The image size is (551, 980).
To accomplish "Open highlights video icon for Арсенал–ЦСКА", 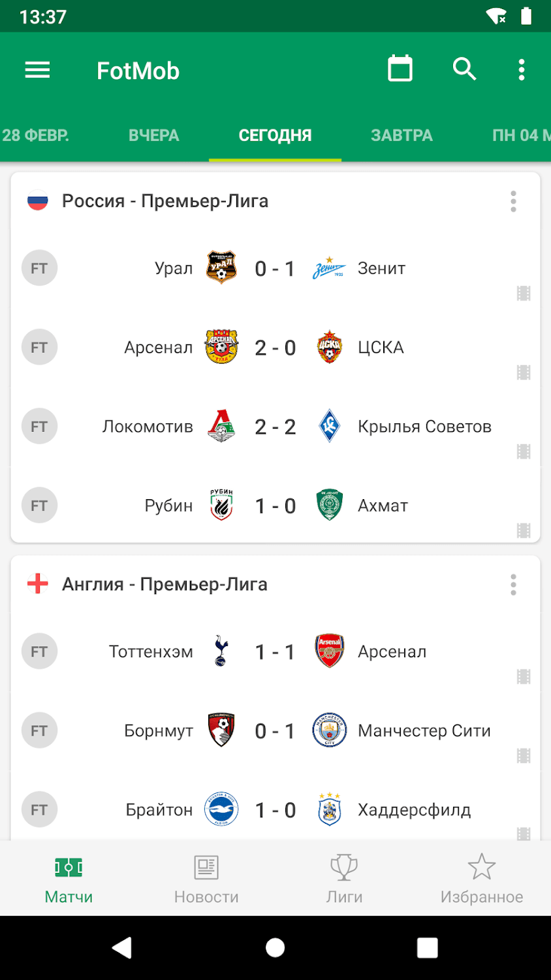I will (524, 372).
